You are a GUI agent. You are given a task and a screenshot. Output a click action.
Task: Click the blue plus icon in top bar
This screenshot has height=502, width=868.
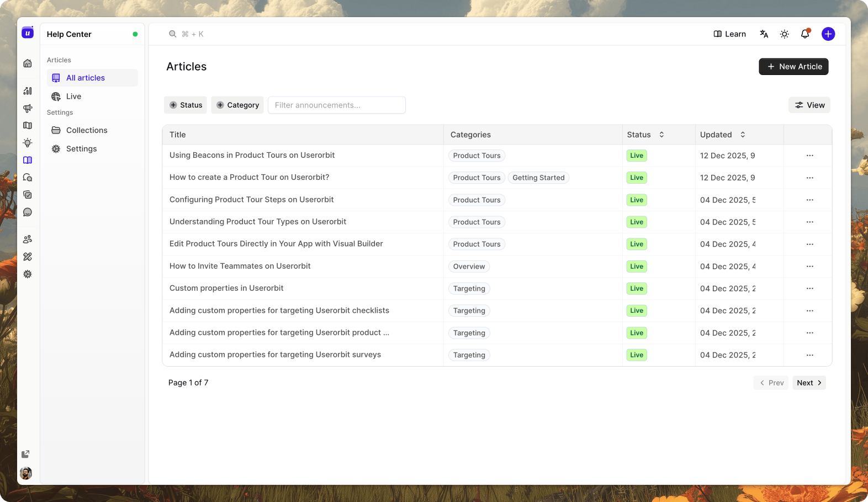(828, 34)
